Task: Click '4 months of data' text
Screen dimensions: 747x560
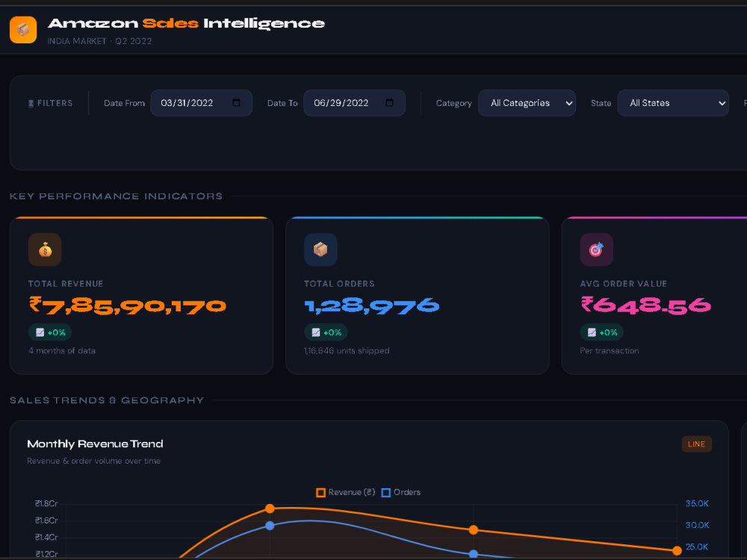Action: coord(62,351)
